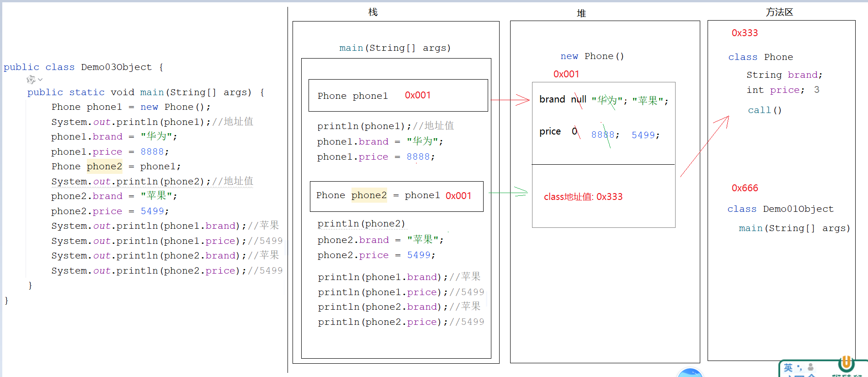Click the red 0x666 address label
This screenshot has height=377, width=868.
point(745,188)
